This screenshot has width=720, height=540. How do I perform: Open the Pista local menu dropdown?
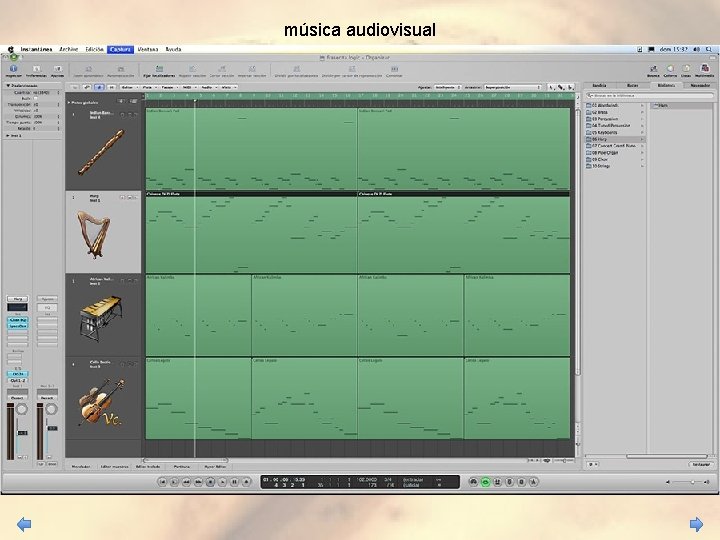[x=148, y=87]
